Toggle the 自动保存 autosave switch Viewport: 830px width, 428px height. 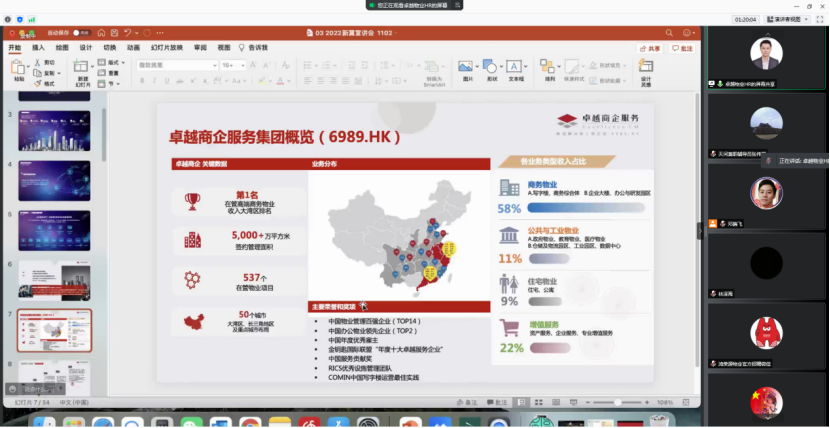tap(82, 33)
